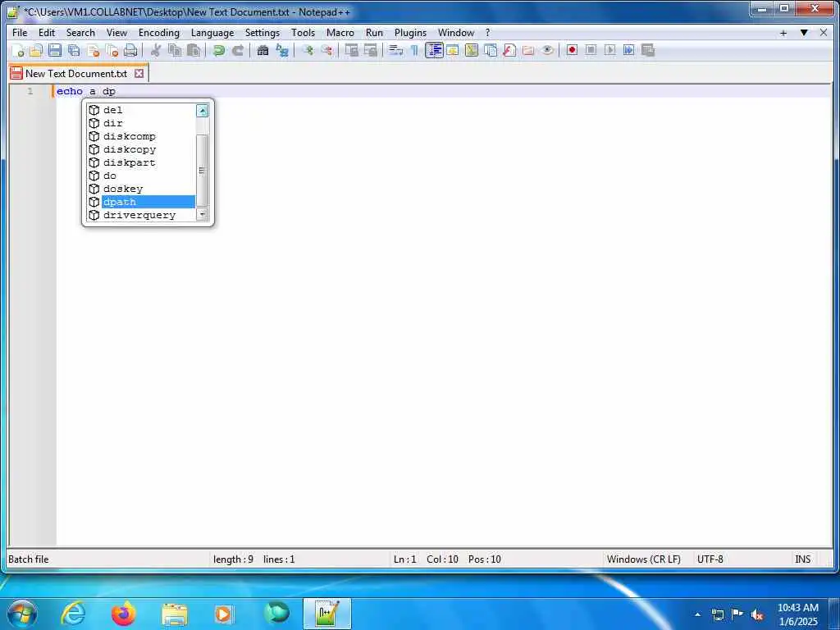Toggle word wrap toolbar icon

pyautogui.click(x=395, y=50)
